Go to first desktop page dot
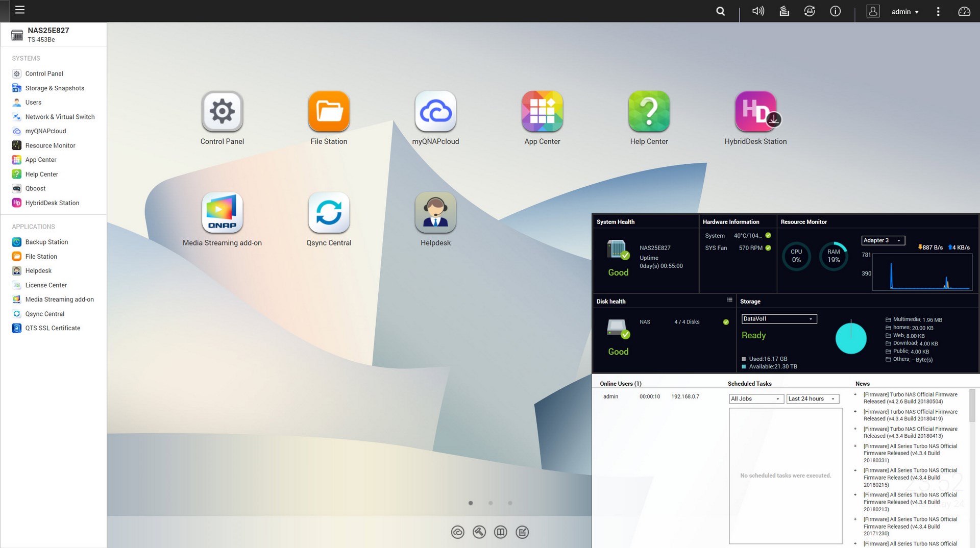This screenshot has width=980, height=548. [x=471, y=503]
